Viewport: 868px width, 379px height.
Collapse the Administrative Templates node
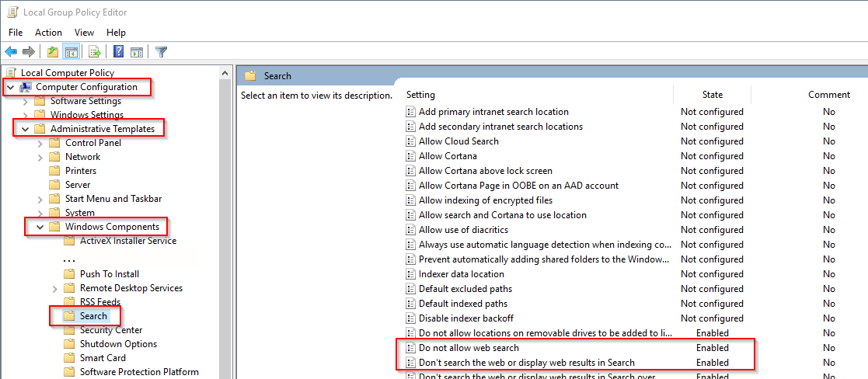(25, 129)
